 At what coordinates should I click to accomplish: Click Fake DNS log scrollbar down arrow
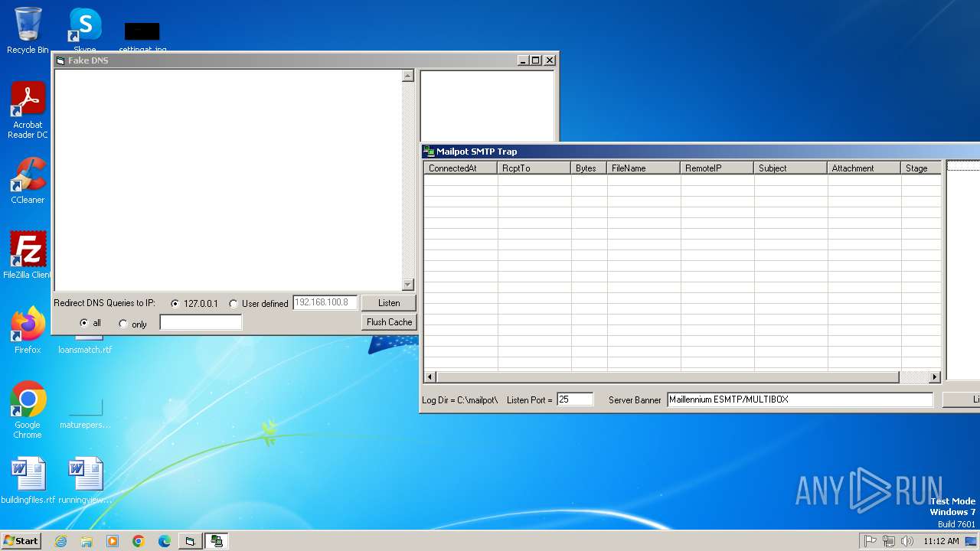408,284
